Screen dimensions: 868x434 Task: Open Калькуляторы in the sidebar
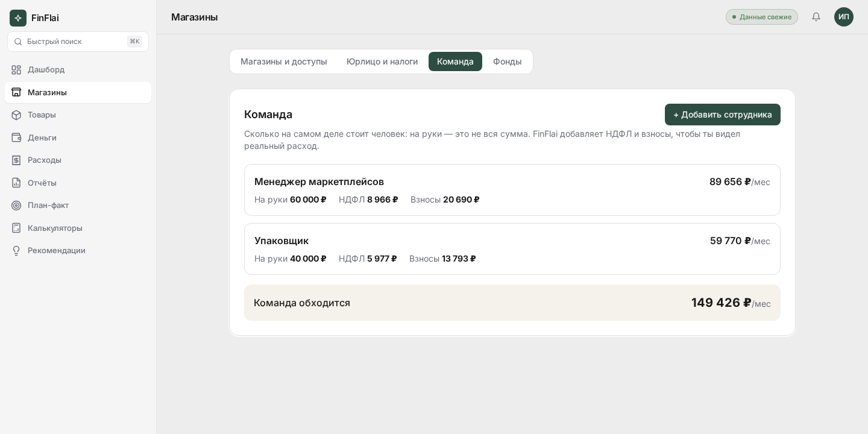pos(78,228)
